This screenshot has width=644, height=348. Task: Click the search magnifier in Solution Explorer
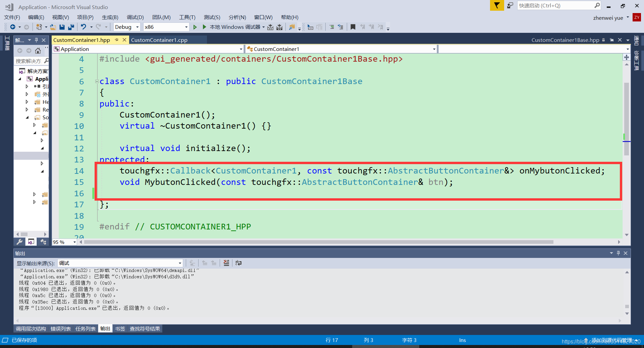coord(46,61)
